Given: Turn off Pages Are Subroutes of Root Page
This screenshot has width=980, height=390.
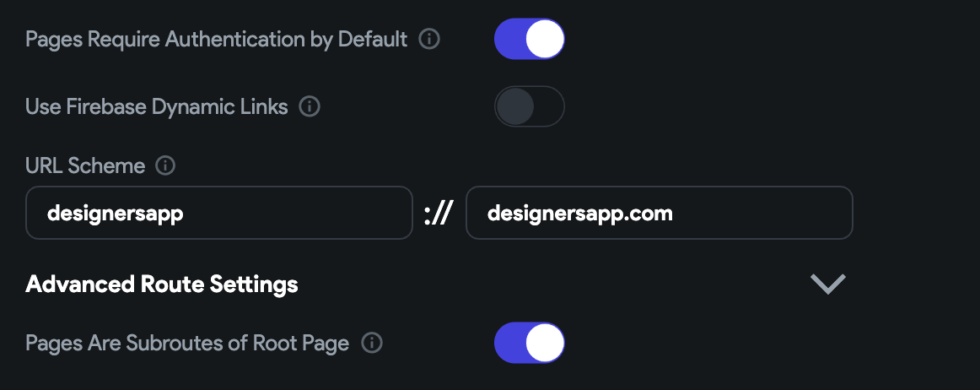Looking at the screenshot, I should (530, 343).
